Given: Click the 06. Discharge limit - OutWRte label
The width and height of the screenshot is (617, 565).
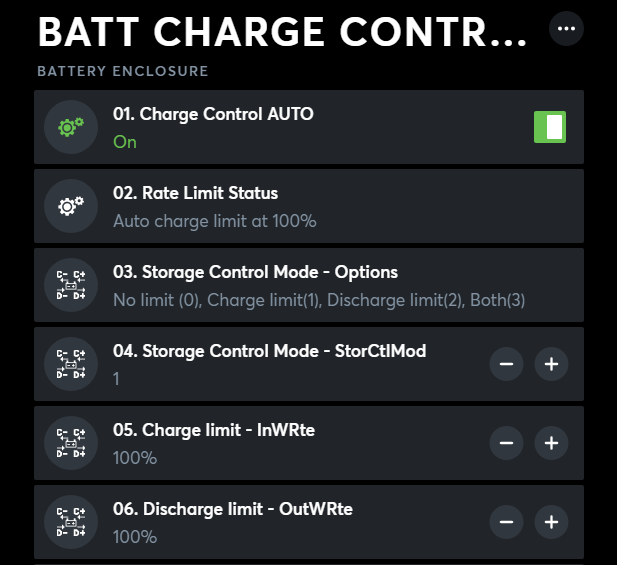Looking at the screenshot, I should tap(233, 510).
